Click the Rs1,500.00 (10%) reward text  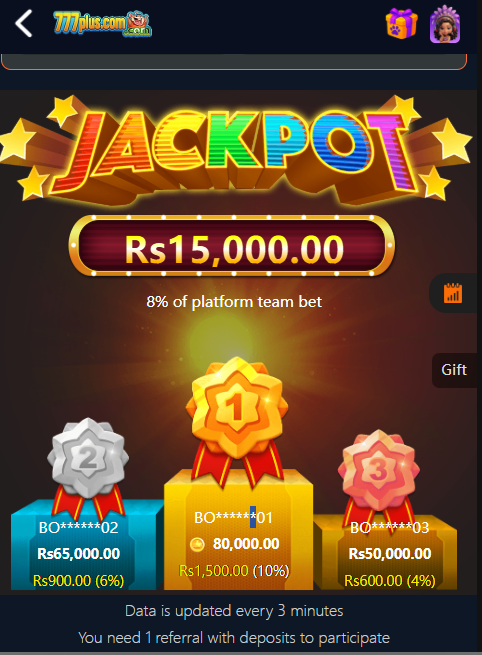click(x=234, y=571)
